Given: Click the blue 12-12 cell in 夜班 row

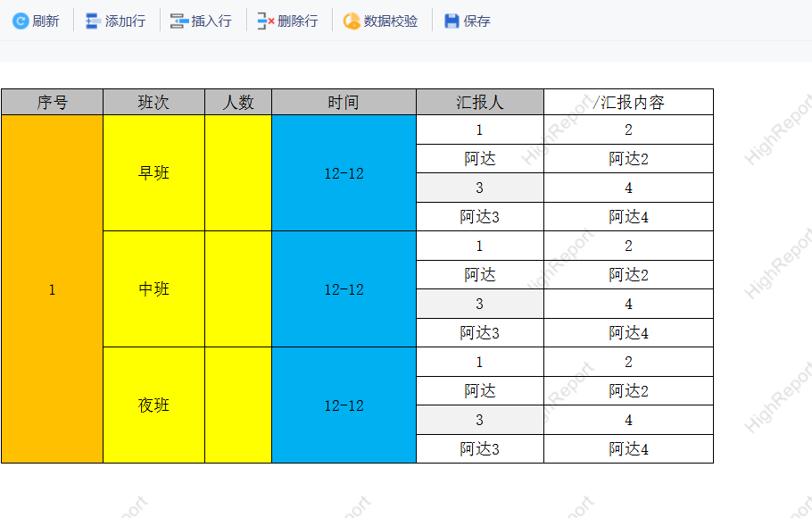Looking at the screenshot, I should point(344,405).
